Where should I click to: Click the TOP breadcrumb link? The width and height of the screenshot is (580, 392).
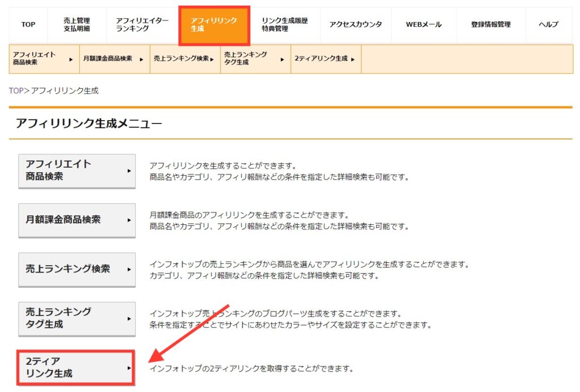16,91
